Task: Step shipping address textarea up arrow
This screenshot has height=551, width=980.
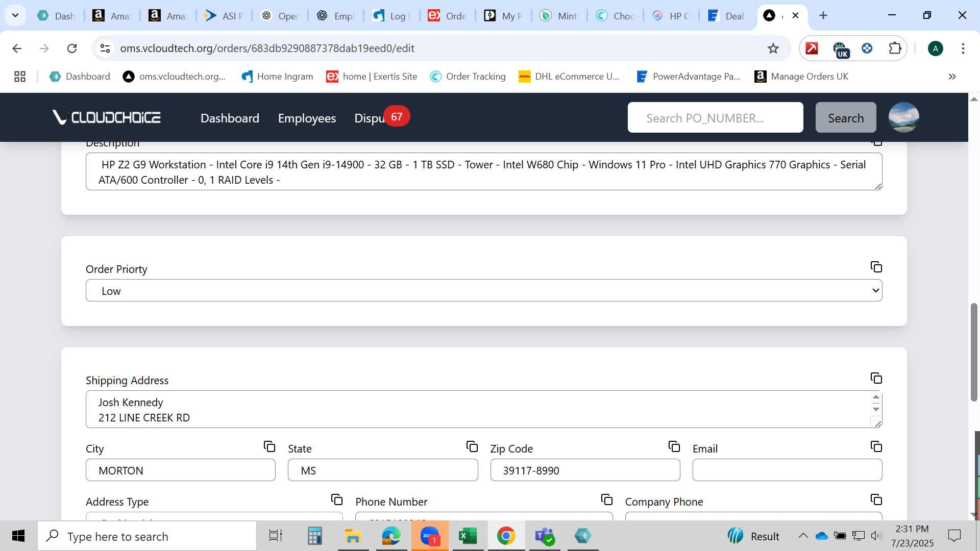Action: (x=876, y=397)
